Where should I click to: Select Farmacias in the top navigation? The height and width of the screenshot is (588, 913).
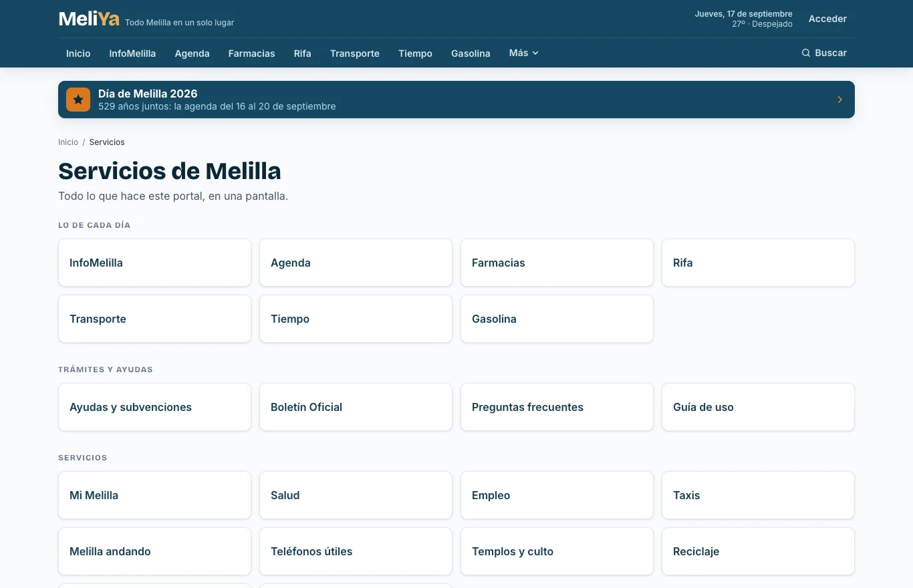pyautogui.click(x=251, y=53)
